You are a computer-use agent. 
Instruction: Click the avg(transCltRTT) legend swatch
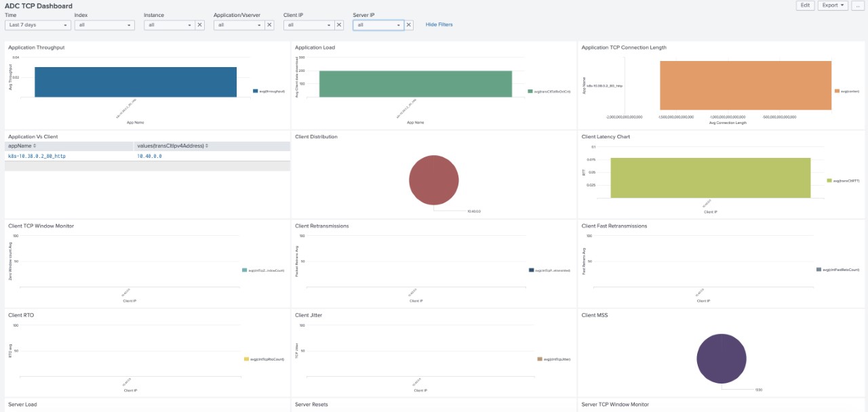pos(830,180)
